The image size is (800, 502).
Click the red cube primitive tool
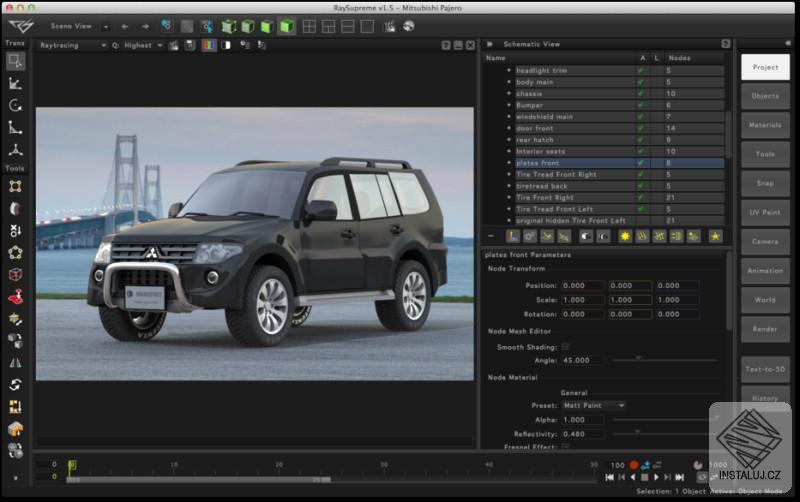[x=15, y=274]
